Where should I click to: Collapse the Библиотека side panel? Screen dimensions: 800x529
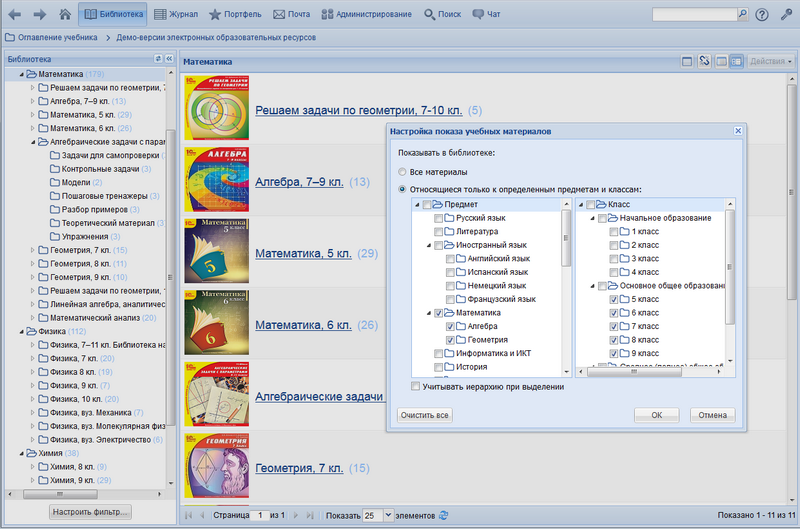click(169, 60)
